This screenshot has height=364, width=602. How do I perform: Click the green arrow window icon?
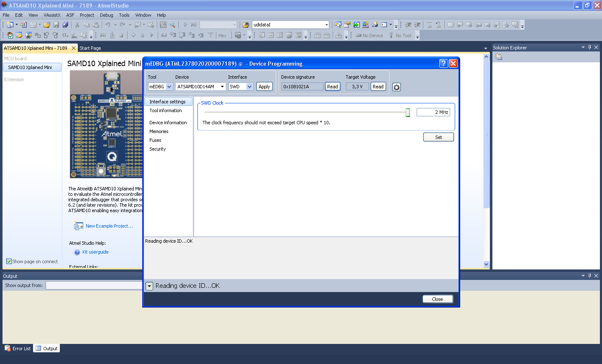tap(356, 25)
